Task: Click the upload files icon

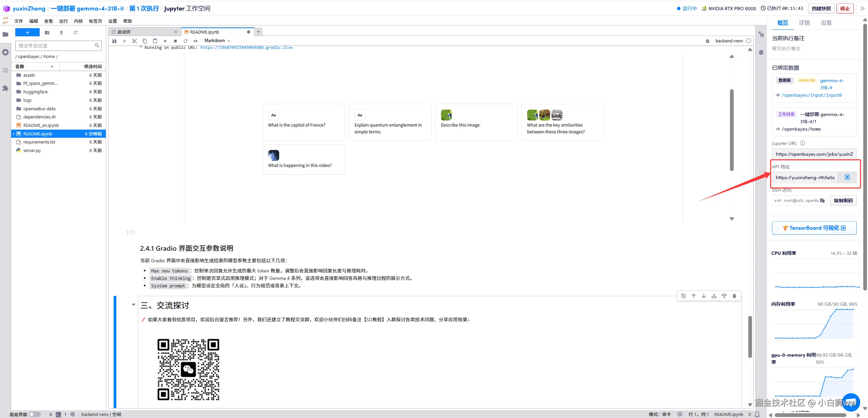Action: (x=61, y=33)
